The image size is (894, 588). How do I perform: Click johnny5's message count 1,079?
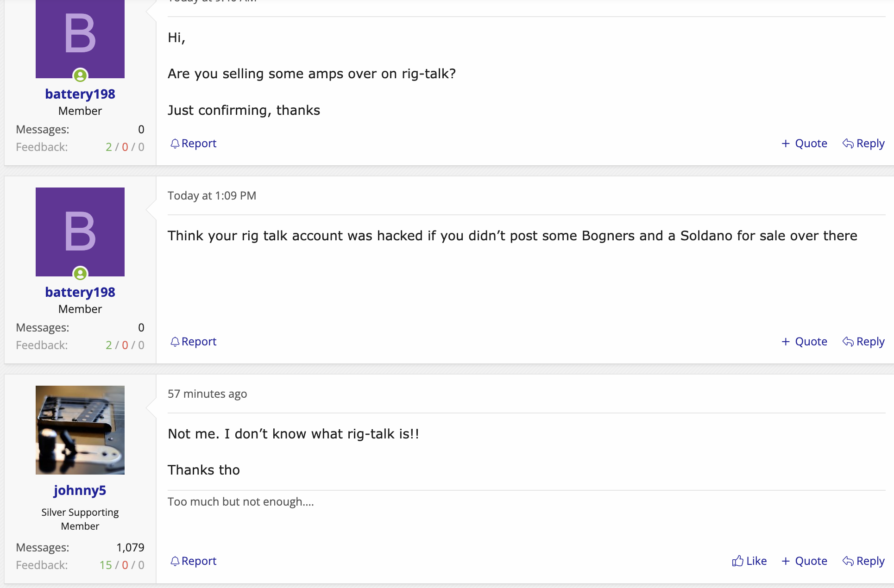pyautogui.click(x=130, y=548)
